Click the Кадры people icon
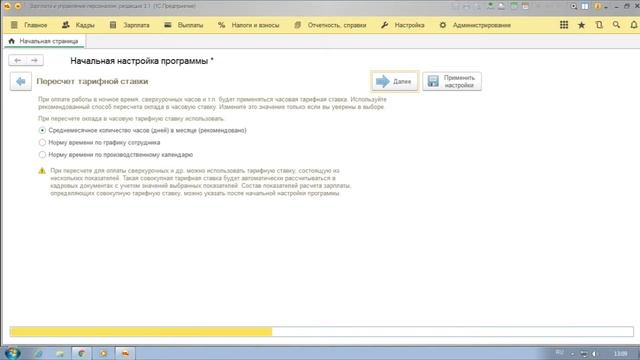This screenshot has width=640, height=360. [x=66, y=25]
